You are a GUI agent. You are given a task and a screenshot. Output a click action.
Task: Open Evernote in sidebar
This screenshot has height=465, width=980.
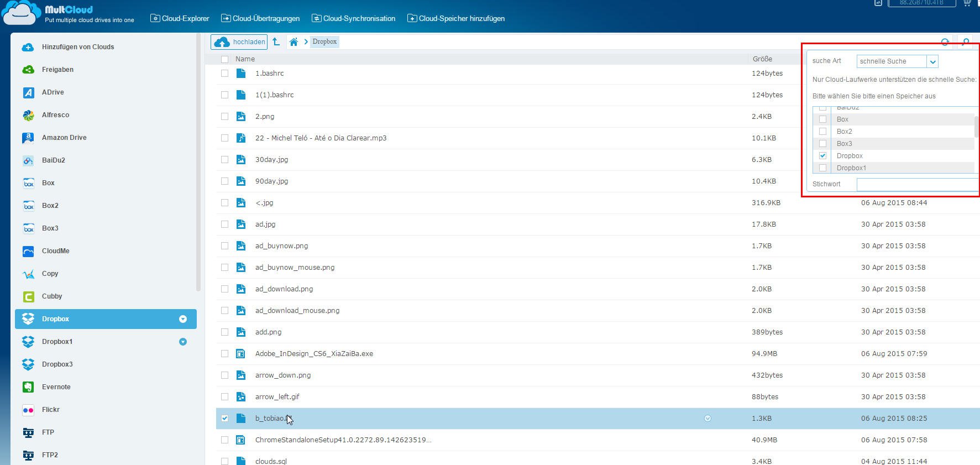[x=56, y=387]
